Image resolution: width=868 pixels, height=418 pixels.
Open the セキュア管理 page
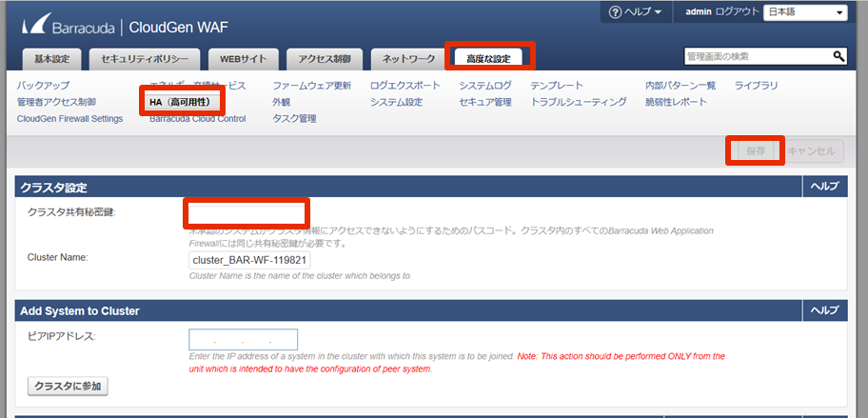(x=485, y=102)
